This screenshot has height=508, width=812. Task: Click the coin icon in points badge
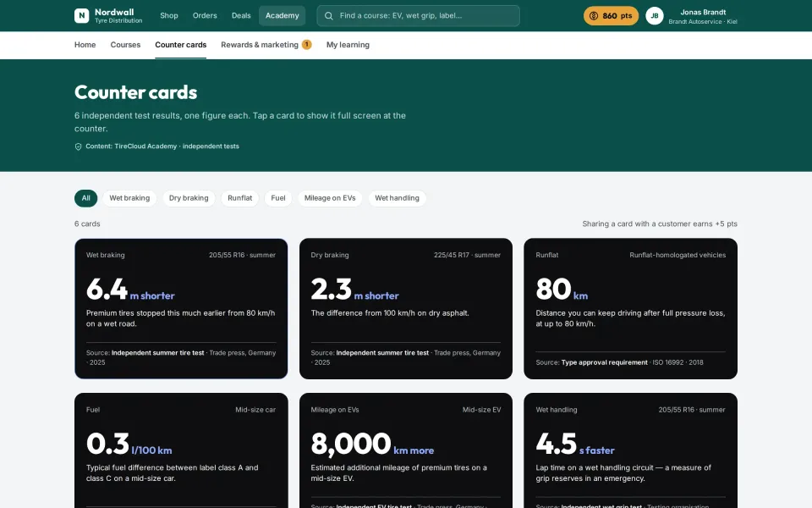click(594, 15)
